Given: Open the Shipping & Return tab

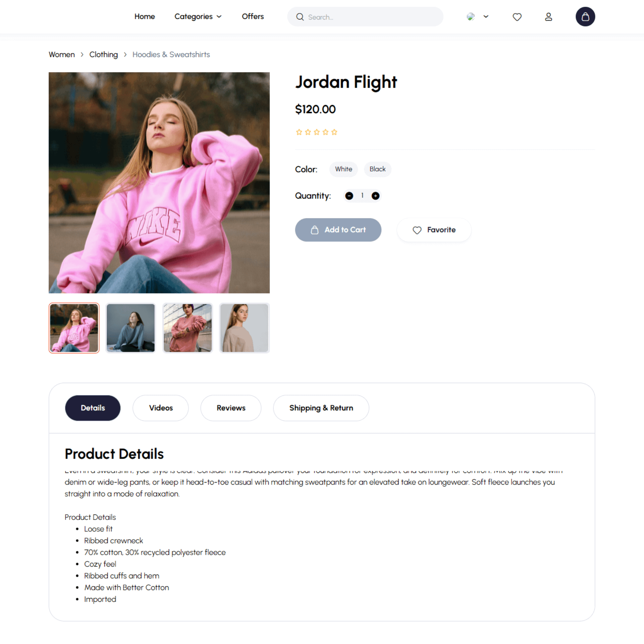Looking at the screenshot, I should (321, 408).
